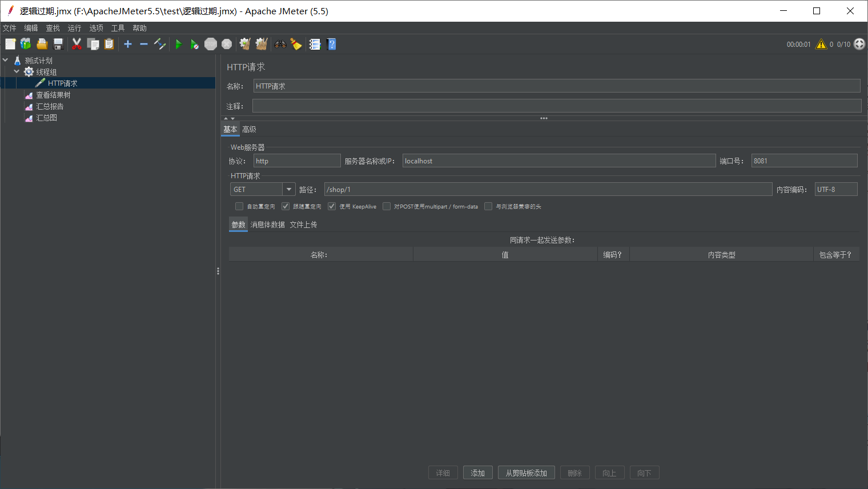
Task: Click the 从剪贴板添加 button
Action: 527,473
